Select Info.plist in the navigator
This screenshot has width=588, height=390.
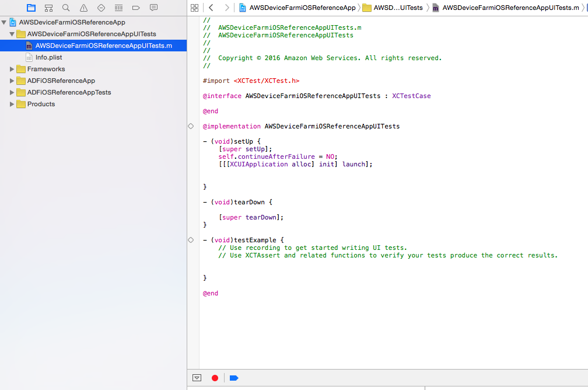(x=48, y=57)
